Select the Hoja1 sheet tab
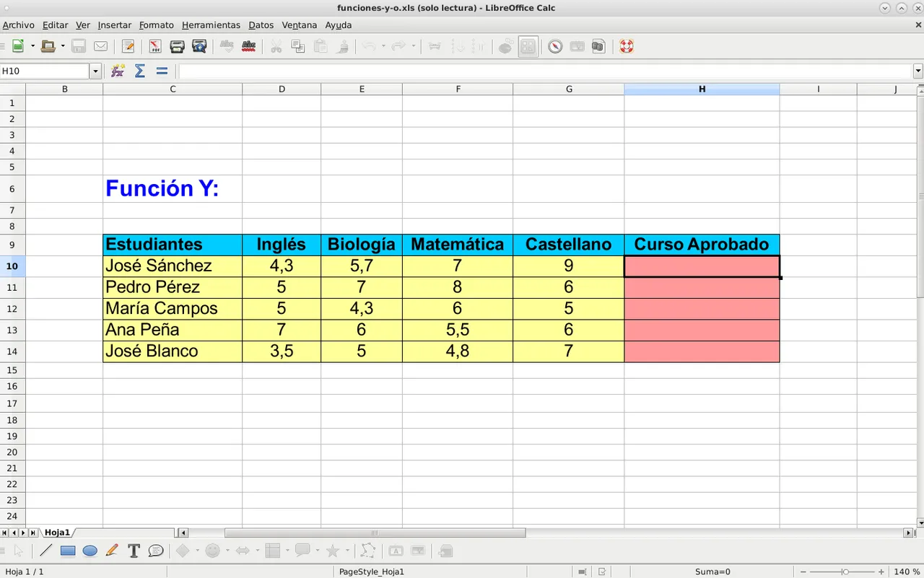924x578 pixels. (x=57, y=533)
